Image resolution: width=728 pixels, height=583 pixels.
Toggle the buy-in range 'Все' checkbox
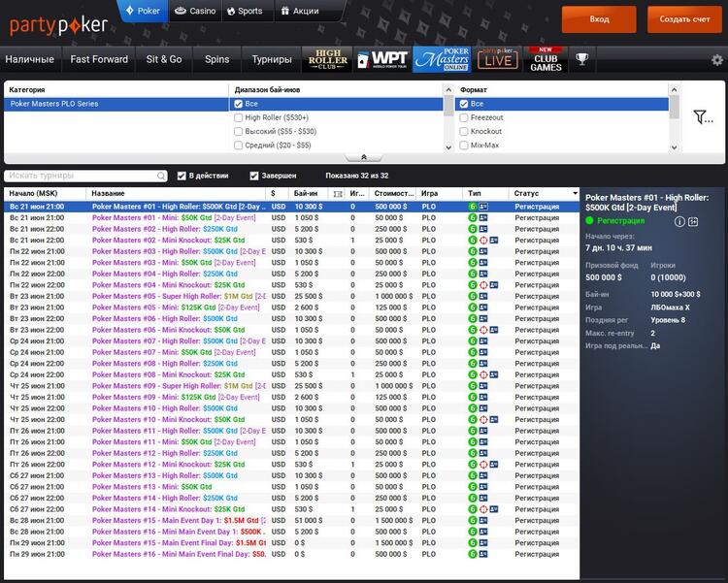[239, 104]
